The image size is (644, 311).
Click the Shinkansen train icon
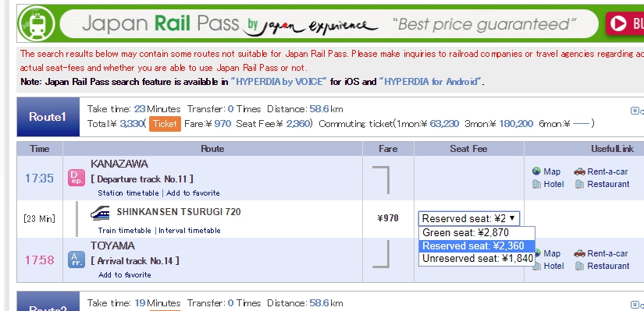pos(100,214)
